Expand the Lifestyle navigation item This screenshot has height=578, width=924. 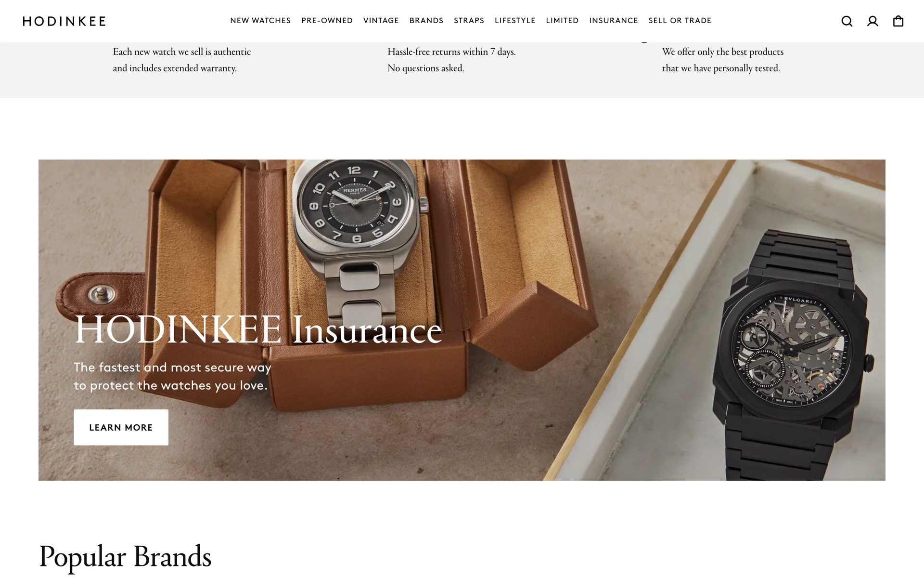(515, 21)
